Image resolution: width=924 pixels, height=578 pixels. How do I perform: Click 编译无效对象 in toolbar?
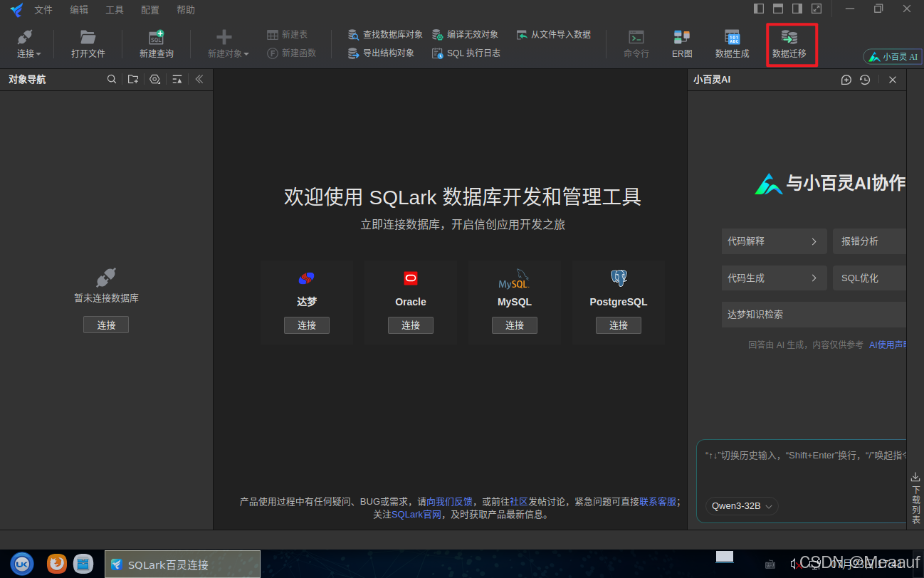[465, 34]
